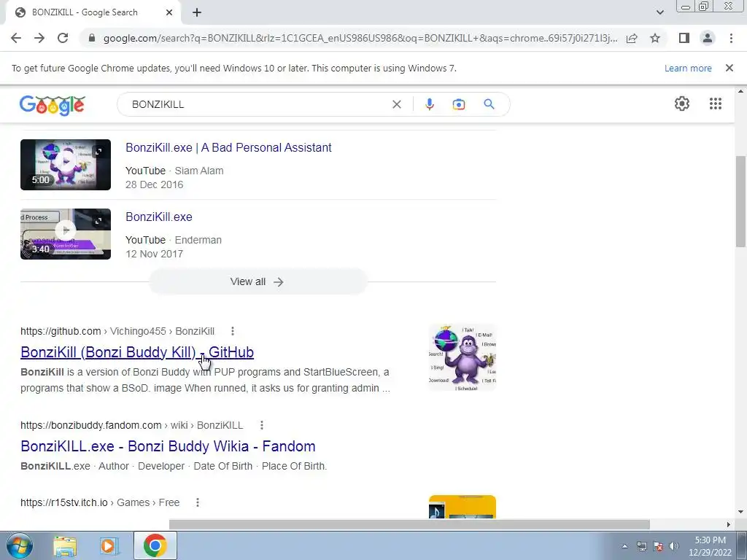The image size is (747, 560).
Task: Open more options for the Fandom result
Action: (x=262, y=425)
